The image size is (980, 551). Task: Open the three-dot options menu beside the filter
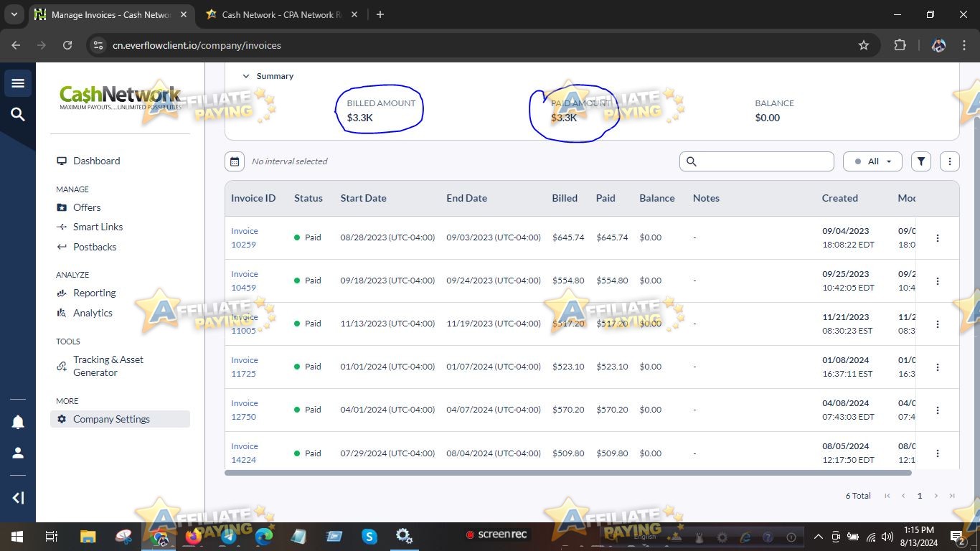949,161
